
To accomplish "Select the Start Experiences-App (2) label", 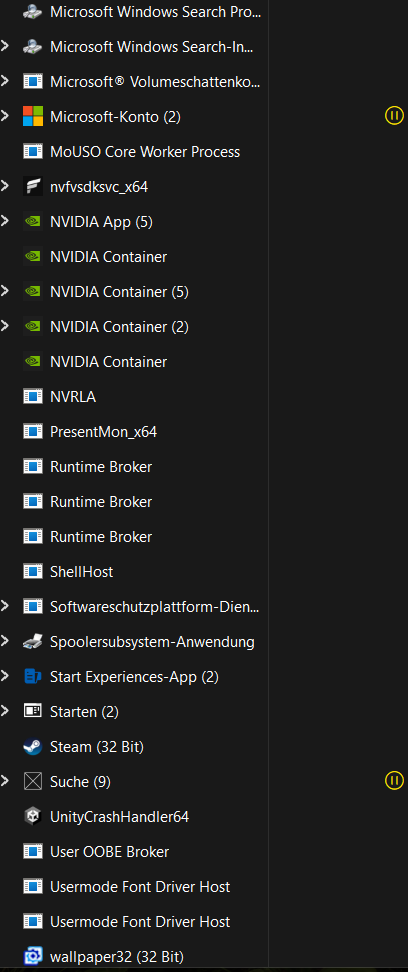I will click(135, 676).
